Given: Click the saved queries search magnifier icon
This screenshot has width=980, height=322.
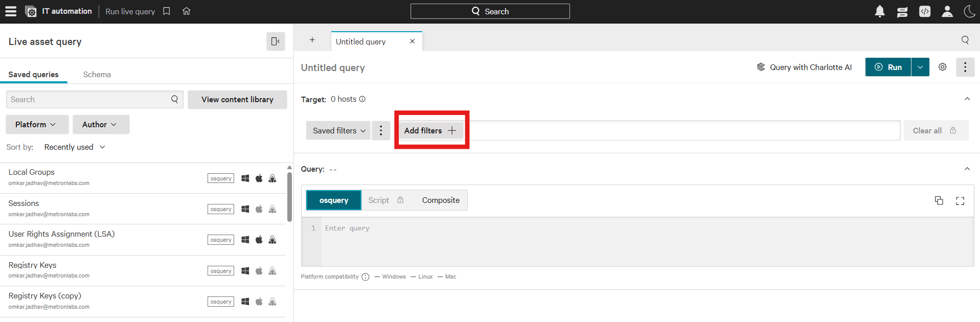Looking at the screenshot, I should pyautogui.click(x=174, y=99).
